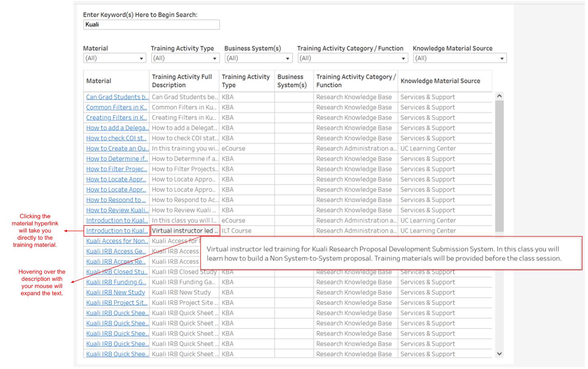Image resolution: width=588 pixels, height=369 pixels.
Task: Click the 'How to Respond to ..' link
Action: (116, 200)
